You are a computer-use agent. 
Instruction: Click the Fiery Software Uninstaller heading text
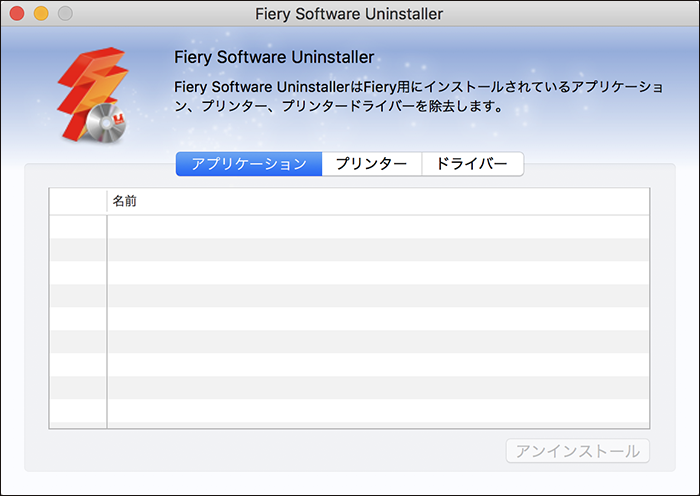274,57
